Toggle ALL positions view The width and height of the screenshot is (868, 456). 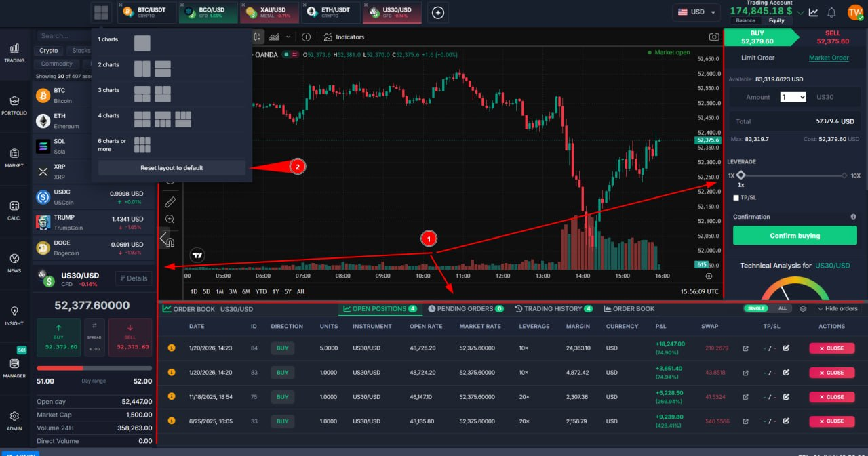tap(782, 308)
